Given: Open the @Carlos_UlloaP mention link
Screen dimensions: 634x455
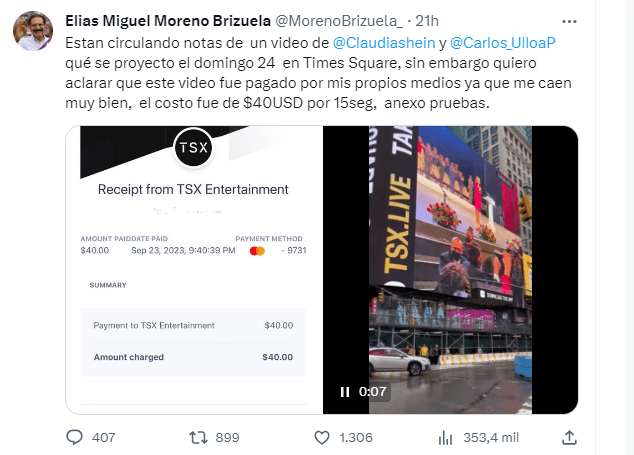Looking at the screenshot, I should coord(503,43).
